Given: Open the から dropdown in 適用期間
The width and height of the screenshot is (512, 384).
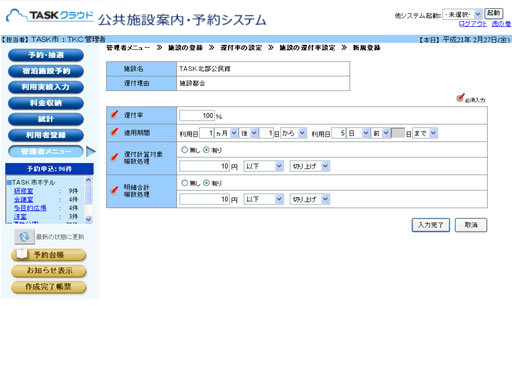Looking at the screenshot, I should (x=293, y=133).
